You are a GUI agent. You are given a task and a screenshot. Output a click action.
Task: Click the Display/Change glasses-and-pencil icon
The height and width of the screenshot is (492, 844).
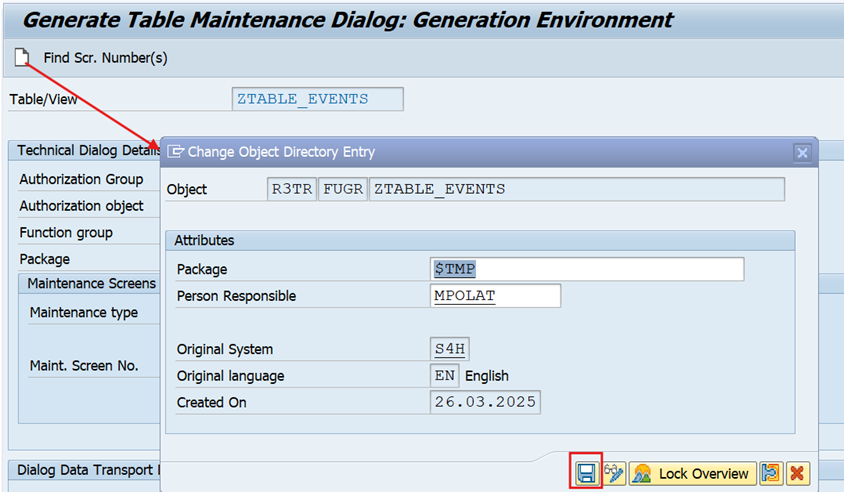(x=614, y=473)
